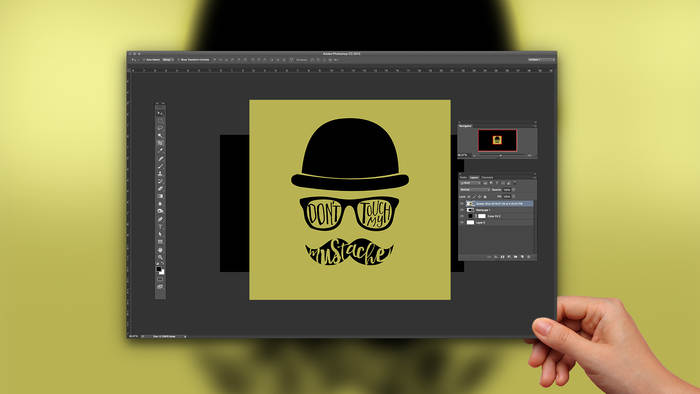Open the workspace switcher dropdown

point(541,59)
